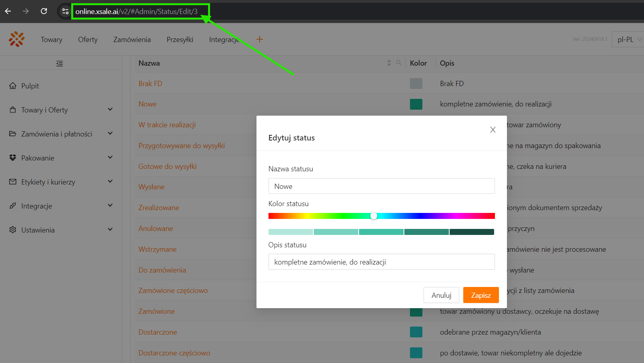Go back with the browser back arrow
The image size is (644, 363).
[8, 11]
